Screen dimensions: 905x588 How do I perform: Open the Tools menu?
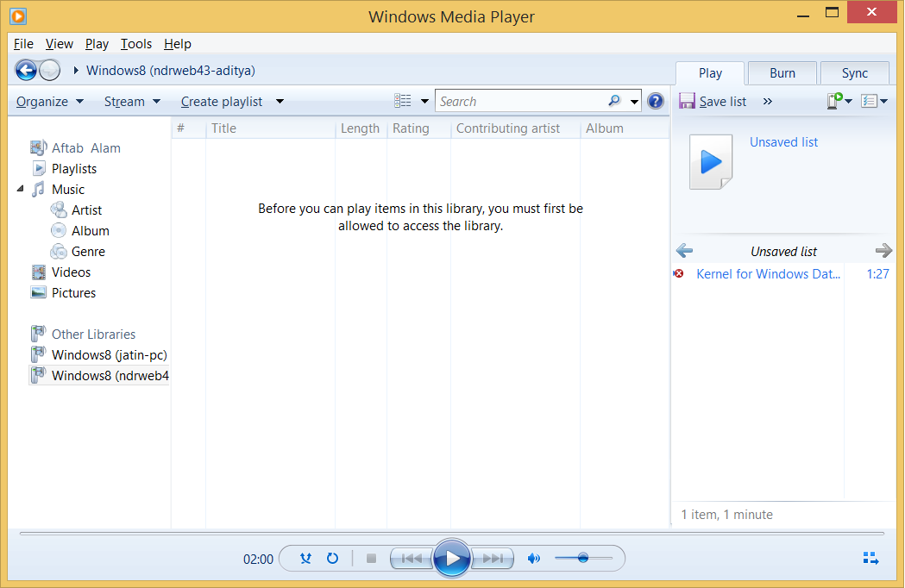tap(135, 44)
